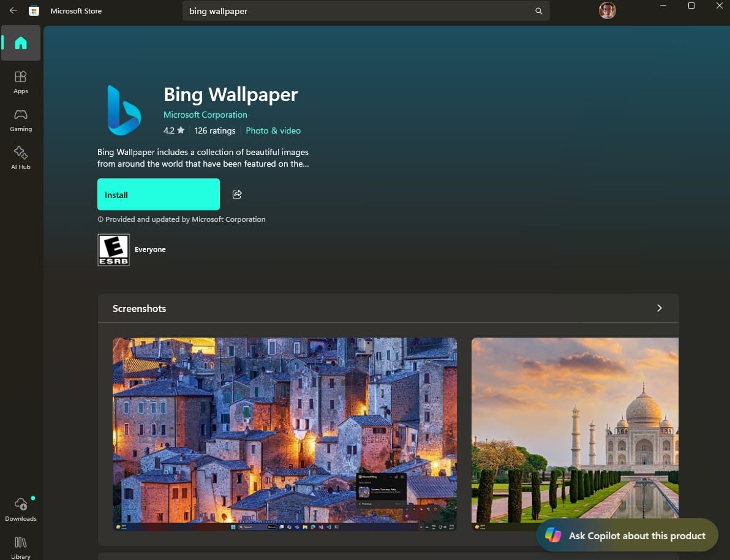Go back using the back arrow
Image resolution: width=730 pixels, height=560 pixels.
click(13, 10)
